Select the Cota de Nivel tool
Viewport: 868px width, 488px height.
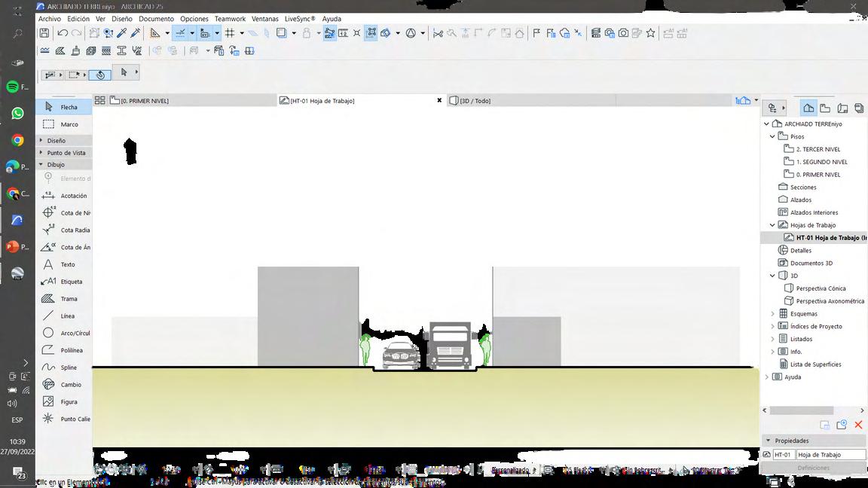click(66, 213)
